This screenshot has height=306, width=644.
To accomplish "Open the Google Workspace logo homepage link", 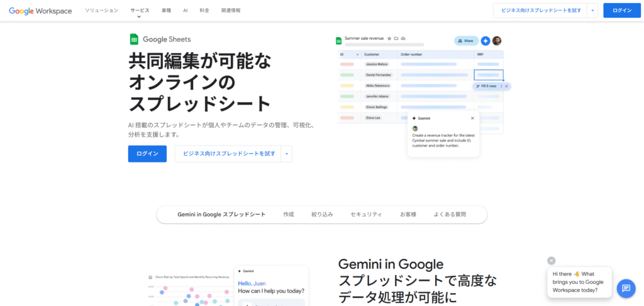I will pos(40,11).
